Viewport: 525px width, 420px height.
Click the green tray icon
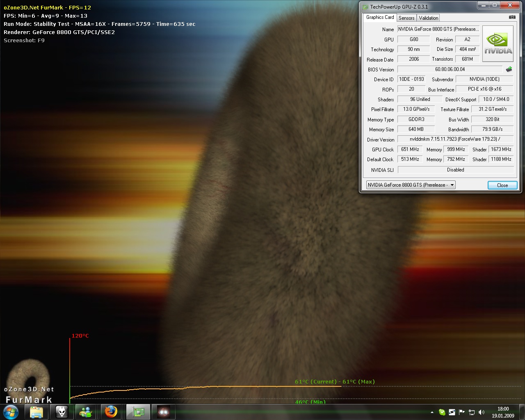click(x=442, y=412)
